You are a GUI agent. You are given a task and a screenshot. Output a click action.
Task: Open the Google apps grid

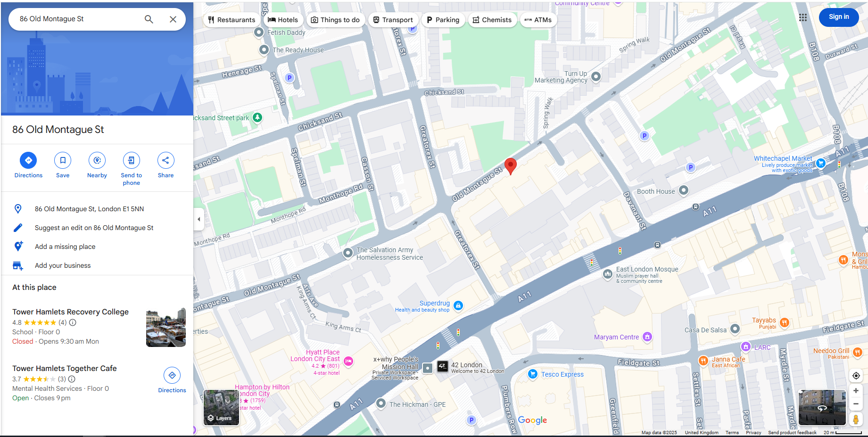tap(803, 17)
